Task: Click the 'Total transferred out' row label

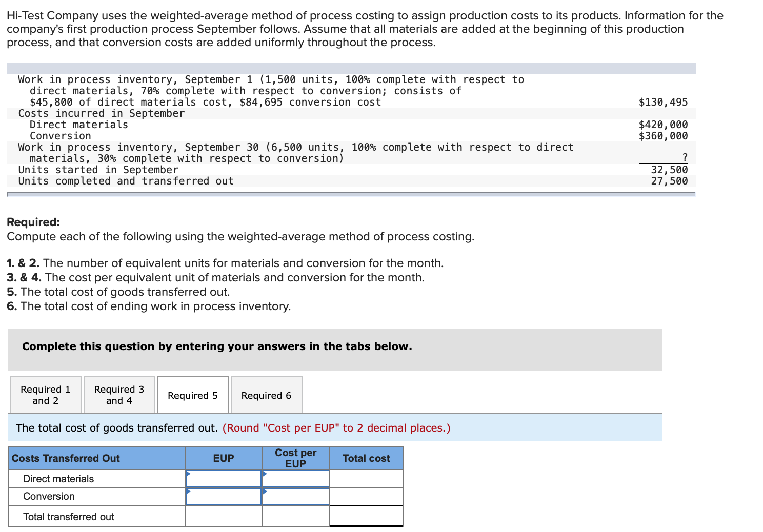Action: [x=69, y=517]
